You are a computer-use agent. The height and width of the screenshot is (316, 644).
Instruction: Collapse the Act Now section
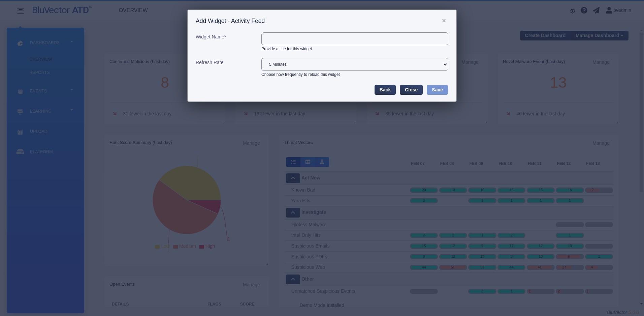(293, 178)
